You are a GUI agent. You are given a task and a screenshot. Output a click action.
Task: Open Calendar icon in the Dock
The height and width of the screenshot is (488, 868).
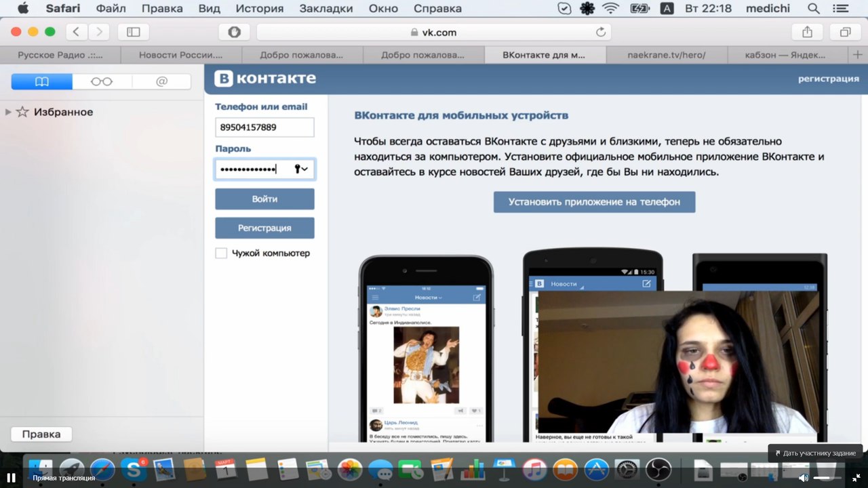click(x=226, y=469)
